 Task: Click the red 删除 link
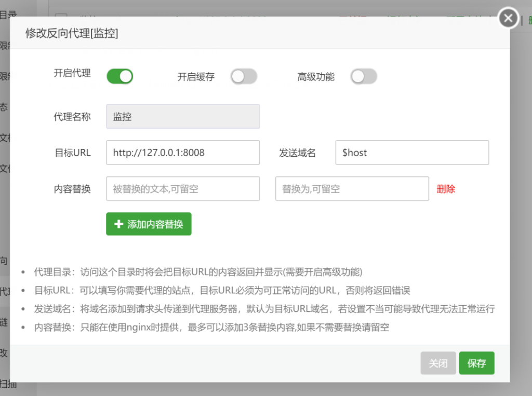[x=446, y=189]
